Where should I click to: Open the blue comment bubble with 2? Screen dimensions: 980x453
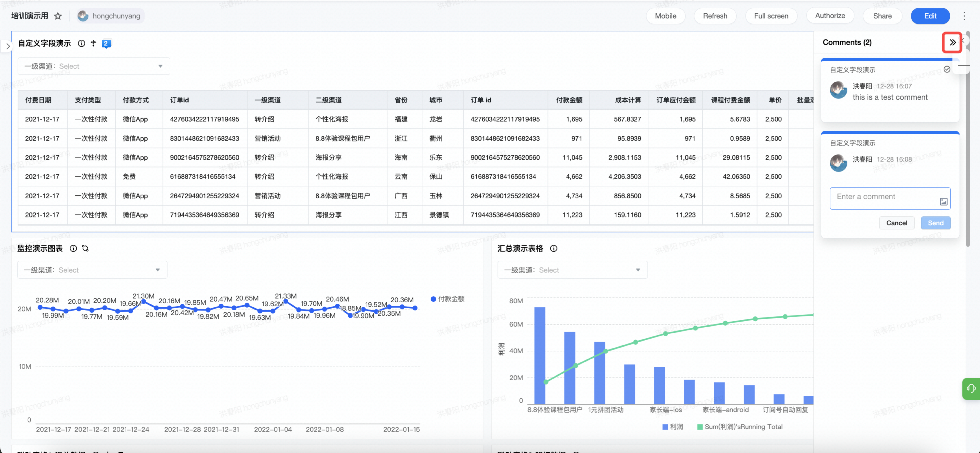pyautogui.click(x=106, y=44)
